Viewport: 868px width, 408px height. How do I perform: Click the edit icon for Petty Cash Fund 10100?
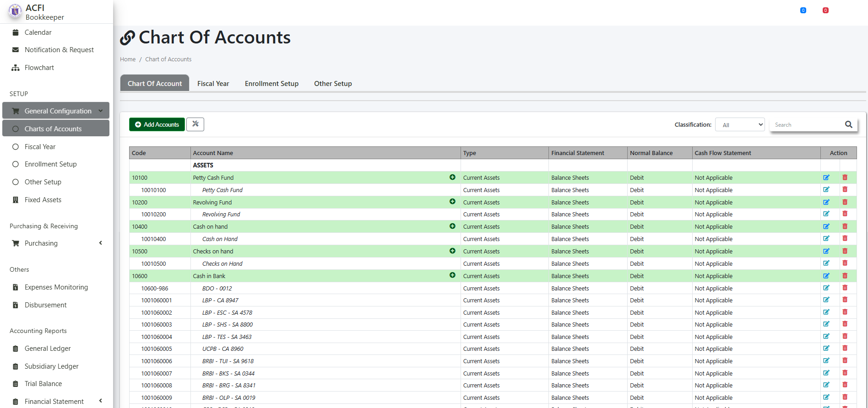(x=826, y=177)
